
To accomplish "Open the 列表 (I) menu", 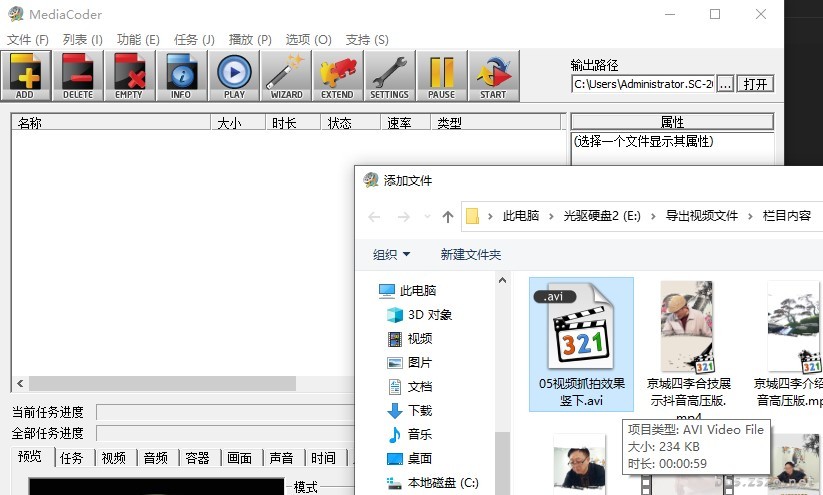I will [x=82, y=40].
